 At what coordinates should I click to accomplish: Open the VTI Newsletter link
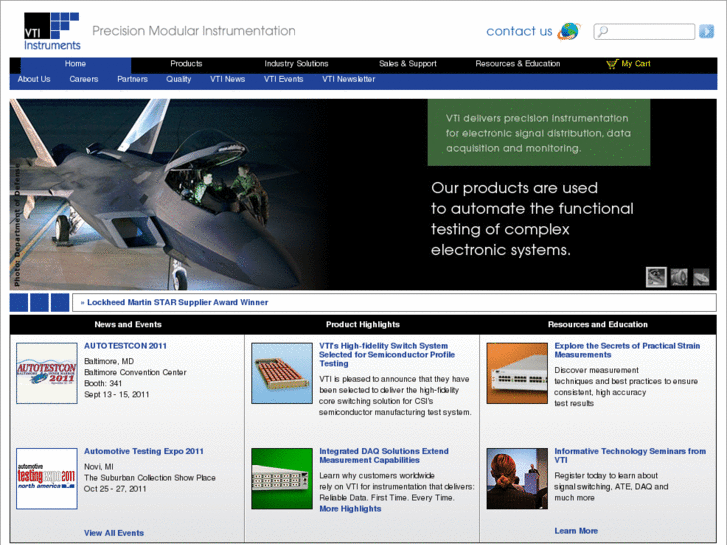pyautogui.click(x=349, y=79)
